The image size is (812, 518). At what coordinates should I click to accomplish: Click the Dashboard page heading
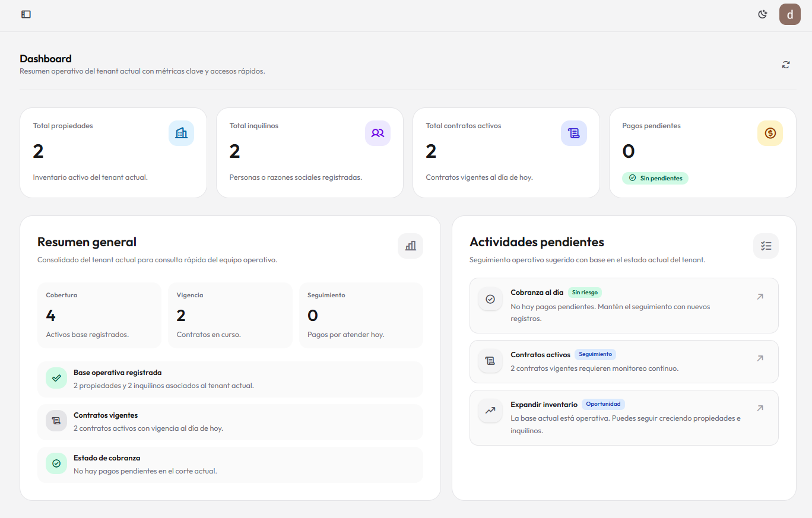pos(46,59)
